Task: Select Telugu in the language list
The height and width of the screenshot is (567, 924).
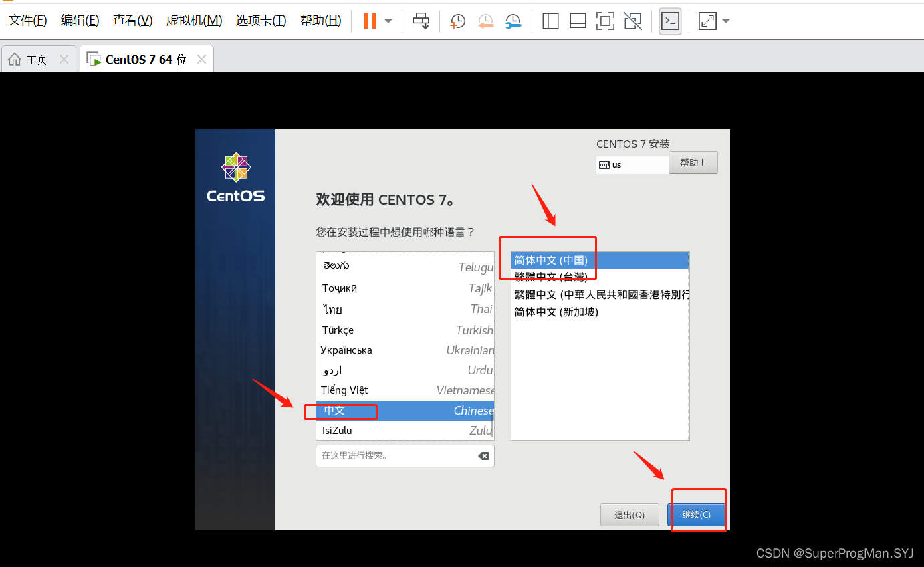Action: click(x=405, y=267)
